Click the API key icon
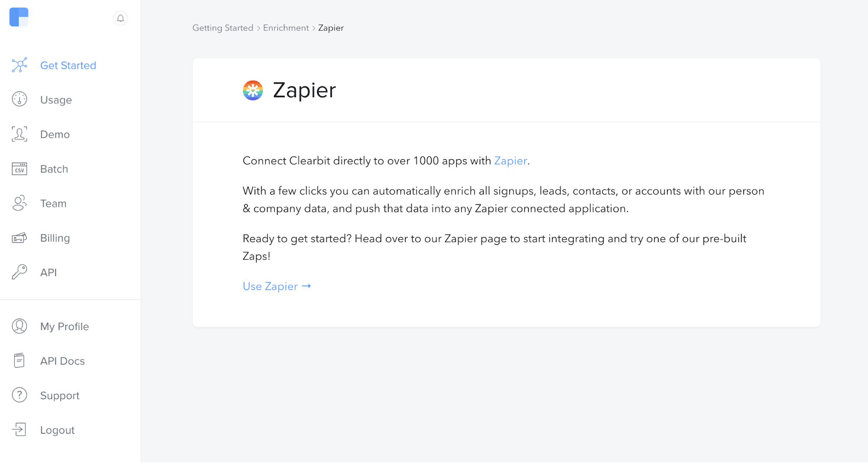This screenshot has height=463, width=868. pyautogui.click(x=20, y=272)
